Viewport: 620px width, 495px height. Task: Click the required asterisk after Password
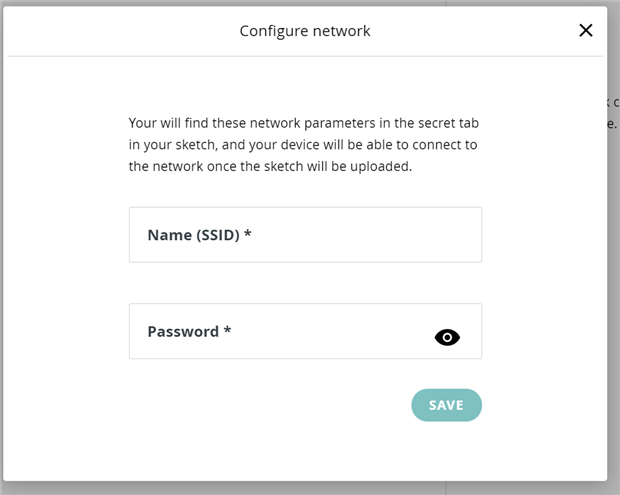tap(228, 331)
